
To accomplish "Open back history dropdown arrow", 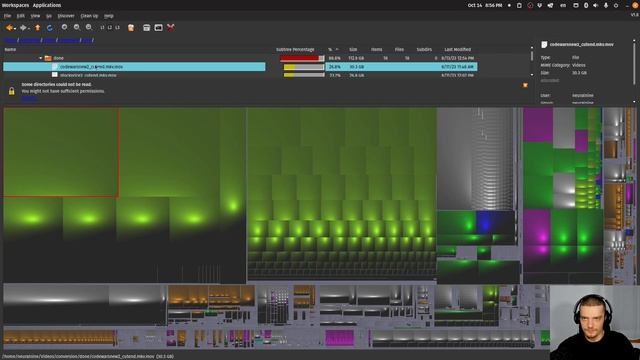I will click(15, 29).
